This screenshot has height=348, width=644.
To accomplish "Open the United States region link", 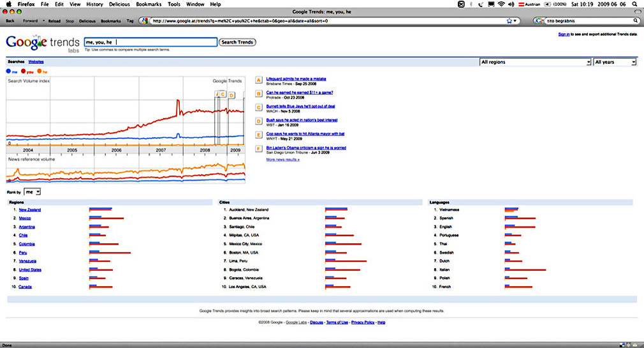I will pyautogui.click(x=30, y=270).
